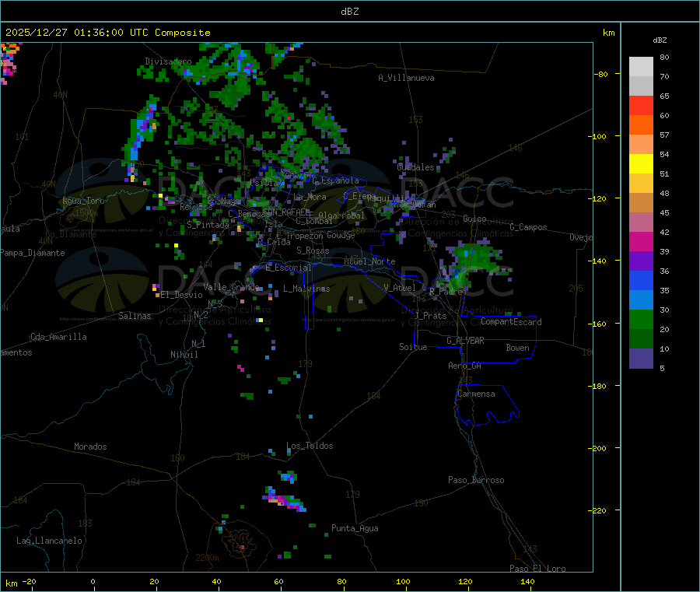Click the 'Agua_Toro' location label
The width and height of the screenshot is (700, 592).
tap(83, 201)
